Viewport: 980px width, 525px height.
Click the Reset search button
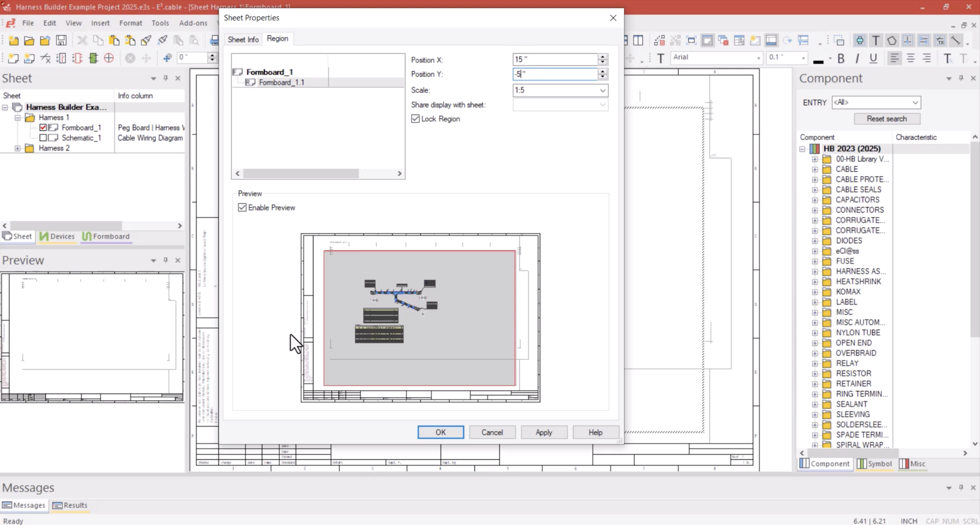(x=886, y=119)
